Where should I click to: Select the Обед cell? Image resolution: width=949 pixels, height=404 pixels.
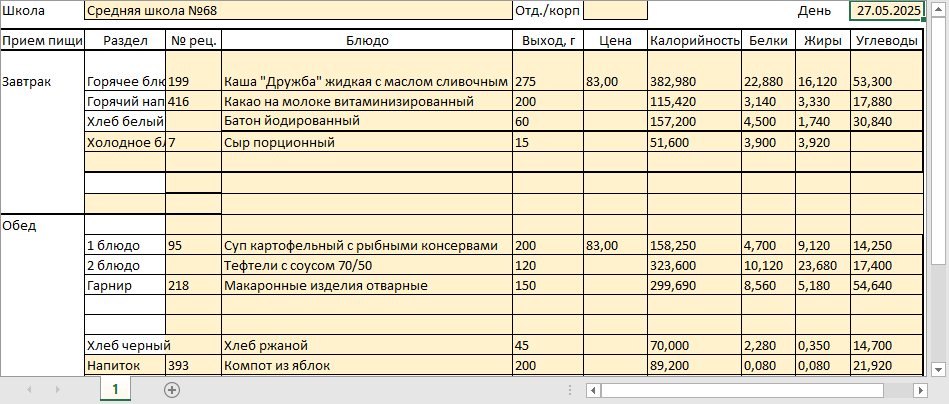tap(42, 226)
